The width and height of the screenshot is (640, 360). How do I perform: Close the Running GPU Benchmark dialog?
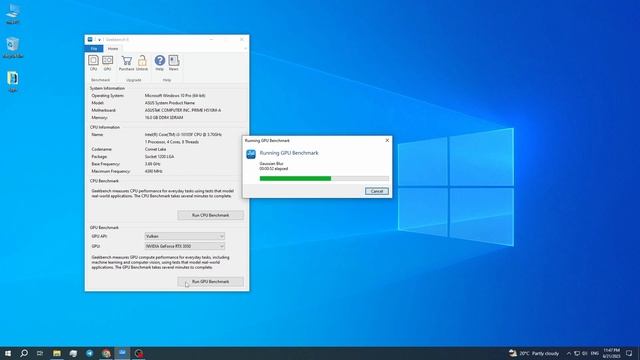click(x=387, y=140)
